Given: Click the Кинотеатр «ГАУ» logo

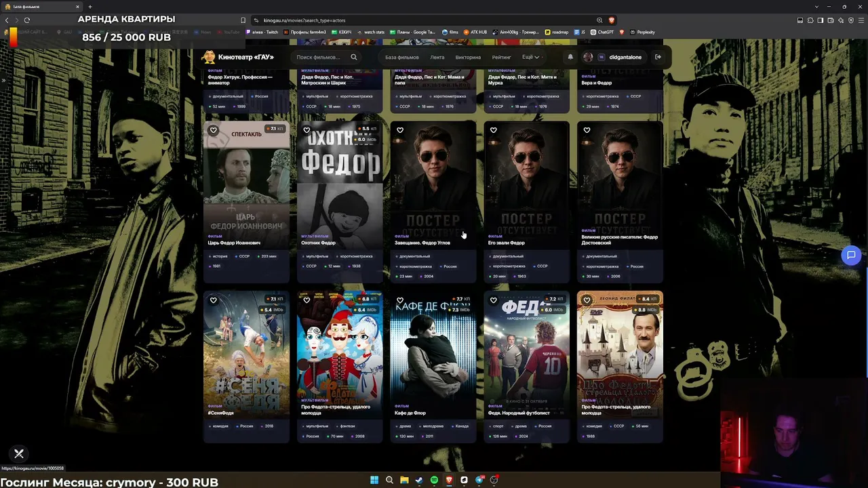Looking at the screenshot, I should pos(238,57).
